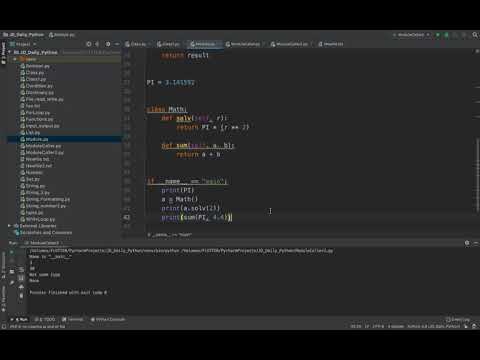The height and width of the screenshot is (360, 480).
Task: Open Dictionary.py in the project tree
Action: point(37,92)
